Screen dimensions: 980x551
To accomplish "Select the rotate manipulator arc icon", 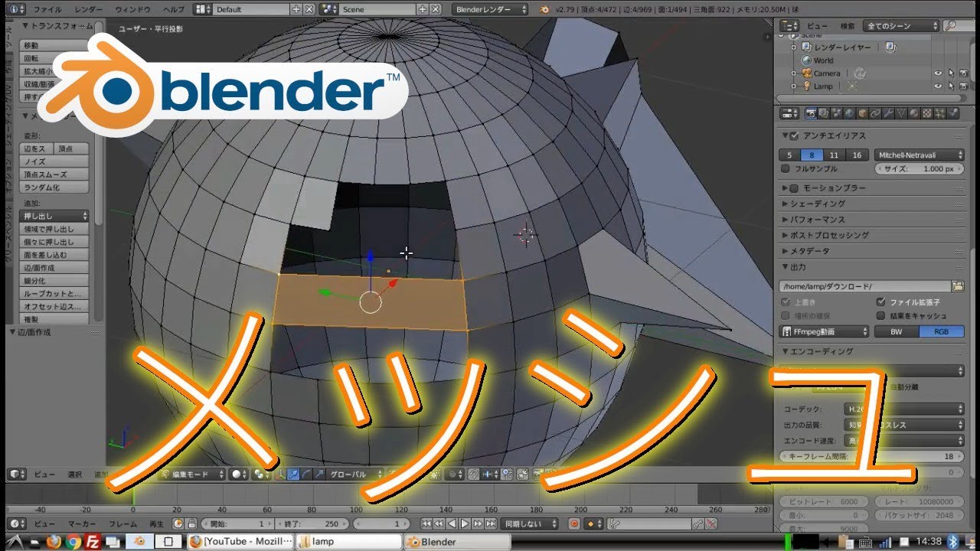I will [x=305, y=474].
